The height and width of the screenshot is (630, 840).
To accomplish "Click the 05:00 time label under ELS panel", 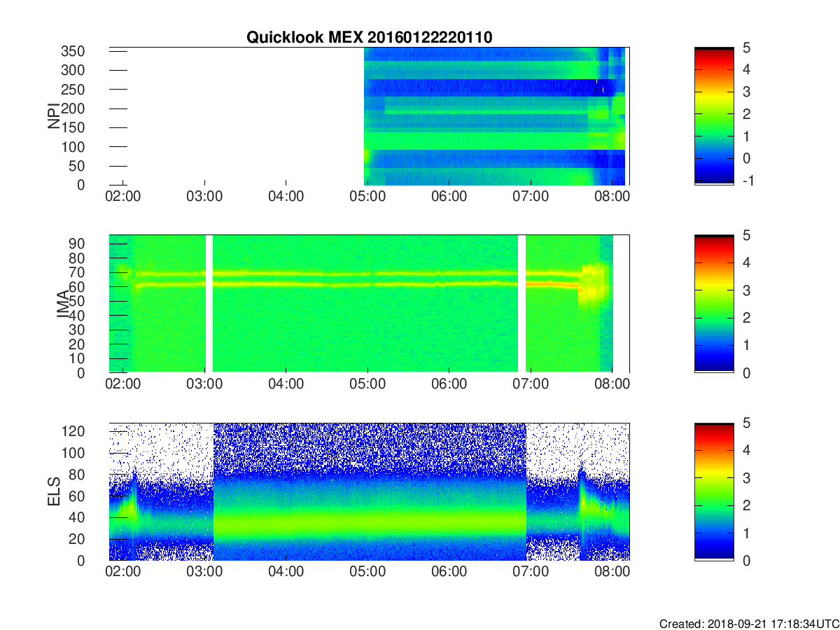I will [367, 572].
